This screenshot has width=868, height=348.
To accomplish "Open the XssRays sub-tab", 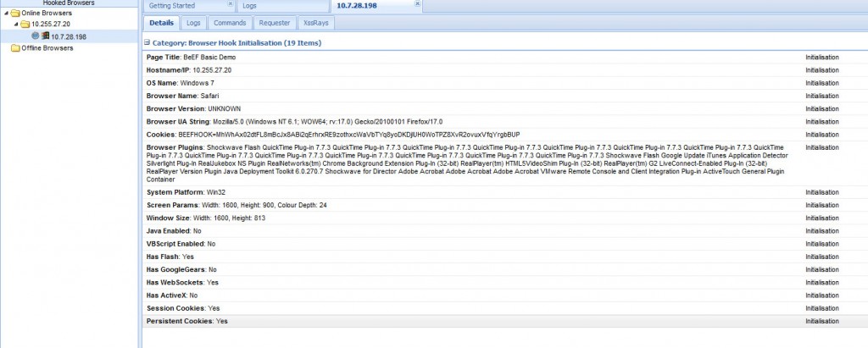I will 315,23.
